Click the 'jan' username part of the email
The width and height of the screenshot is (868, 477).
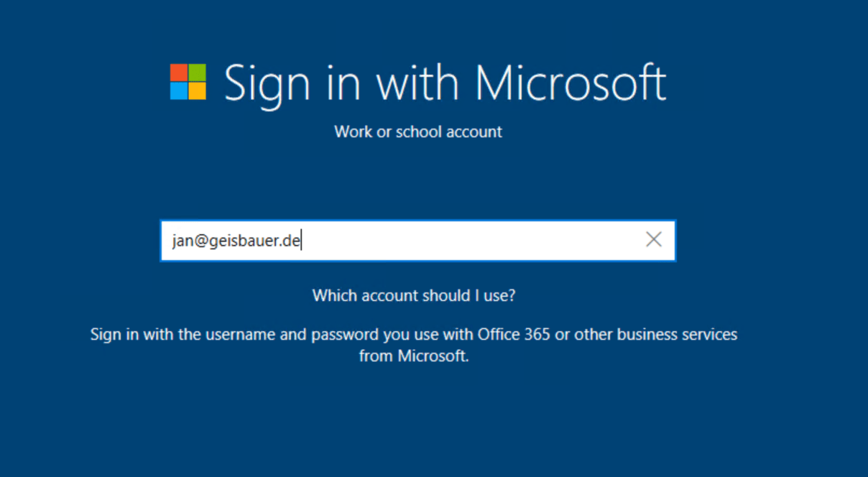point(181,241)
